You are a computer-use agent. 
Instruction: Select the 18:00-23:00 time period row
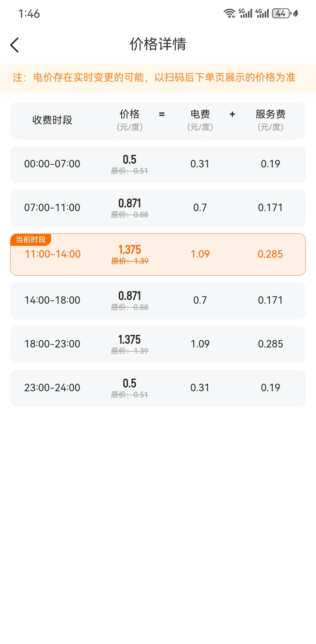click(158, 344)
